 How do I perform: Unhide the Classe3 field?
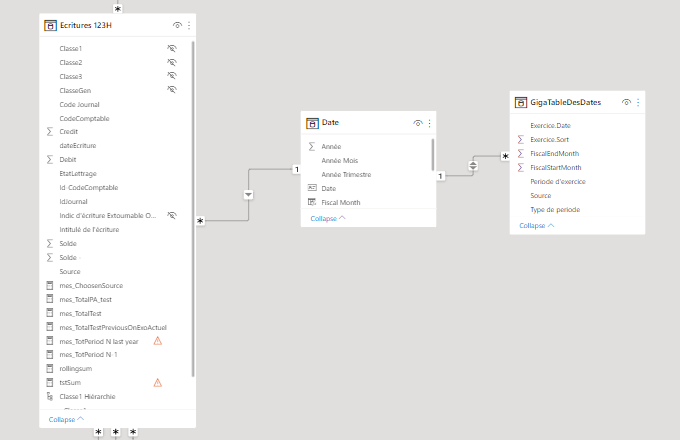[172, 76]
